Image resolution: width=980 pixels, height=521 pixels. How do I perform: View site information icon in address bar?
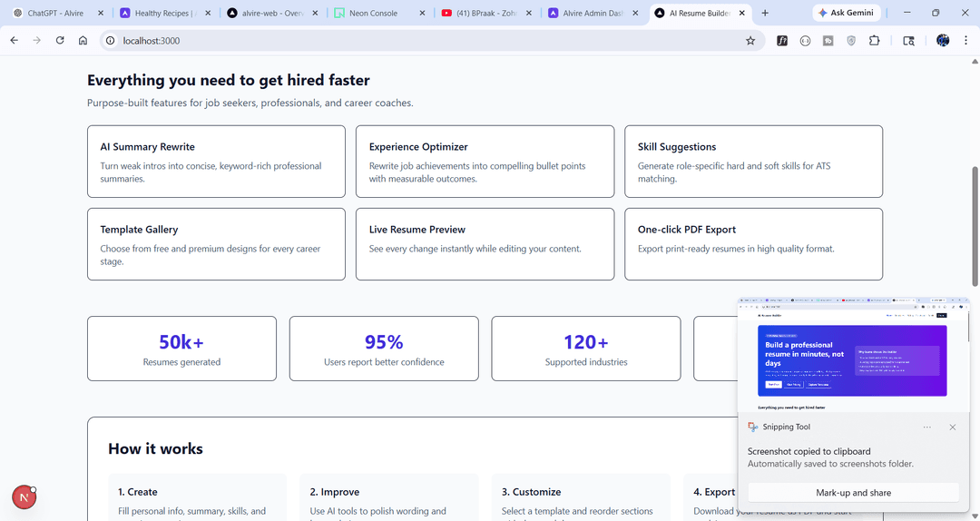[111, 41]
